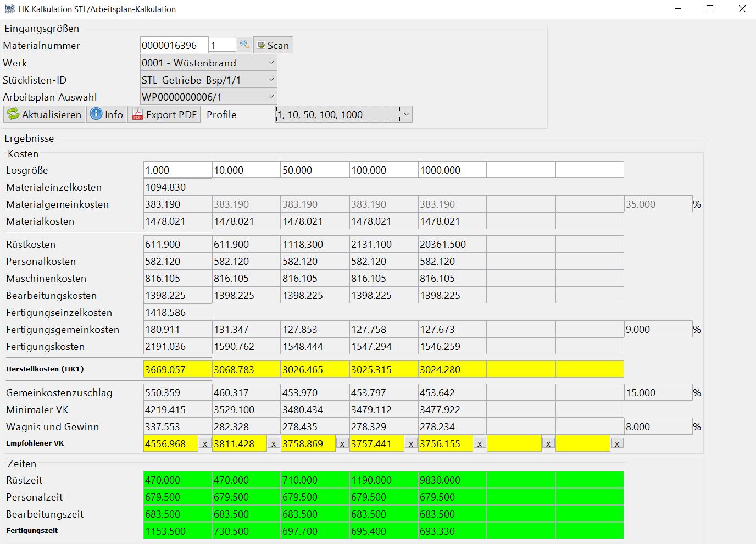This screenshot has height=544, width=756.
Task: Click x beside Empfohlener VK 3757.441
Action: [411, 444]
